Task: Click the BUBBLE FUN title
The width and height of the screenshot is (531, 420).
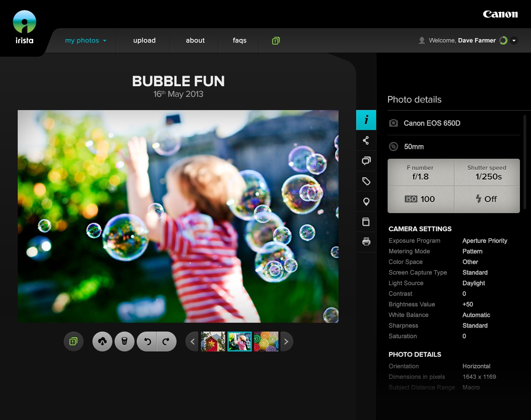Action: [x=178, y=81]
